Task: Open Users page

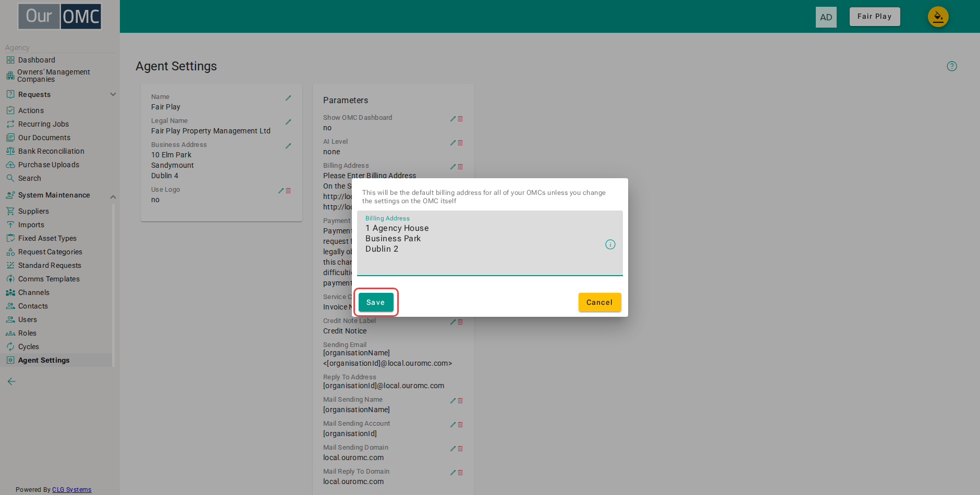Action: click(x=27, y=319)
